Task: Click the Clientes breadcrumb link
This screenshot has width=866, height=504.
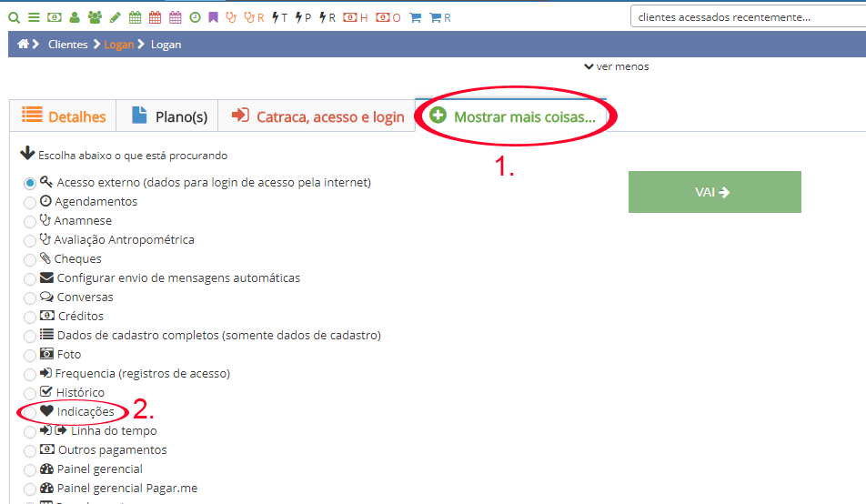Action: (68, 45)
